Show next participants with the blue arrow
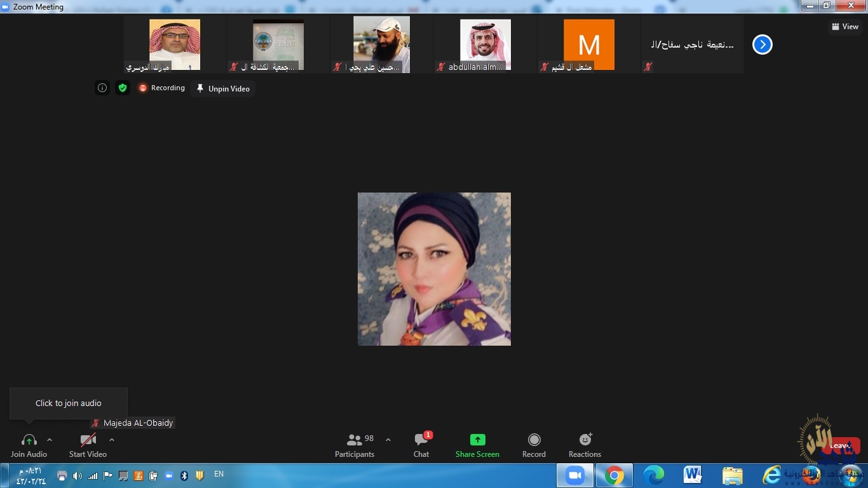 tap(762, 44)
